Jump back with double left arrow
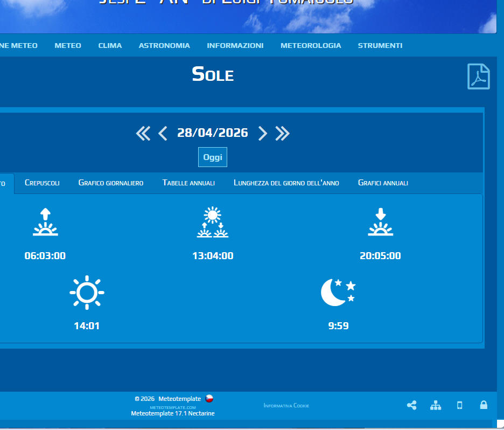The width and height of the screenshot is (504, 430). (x=143, y=133)
